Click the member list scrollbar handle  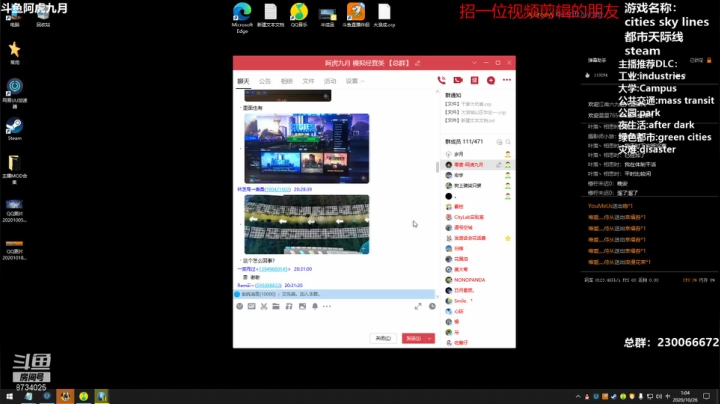(437, 167)
